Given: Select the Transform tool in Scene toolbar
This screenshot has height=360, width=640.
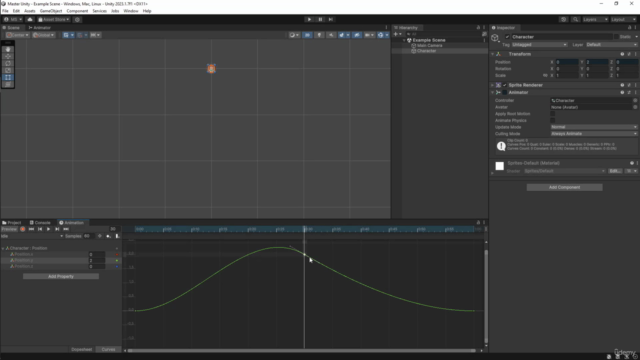Looking at the screenshot, I should pyautogui.click(x=8, y=84).
